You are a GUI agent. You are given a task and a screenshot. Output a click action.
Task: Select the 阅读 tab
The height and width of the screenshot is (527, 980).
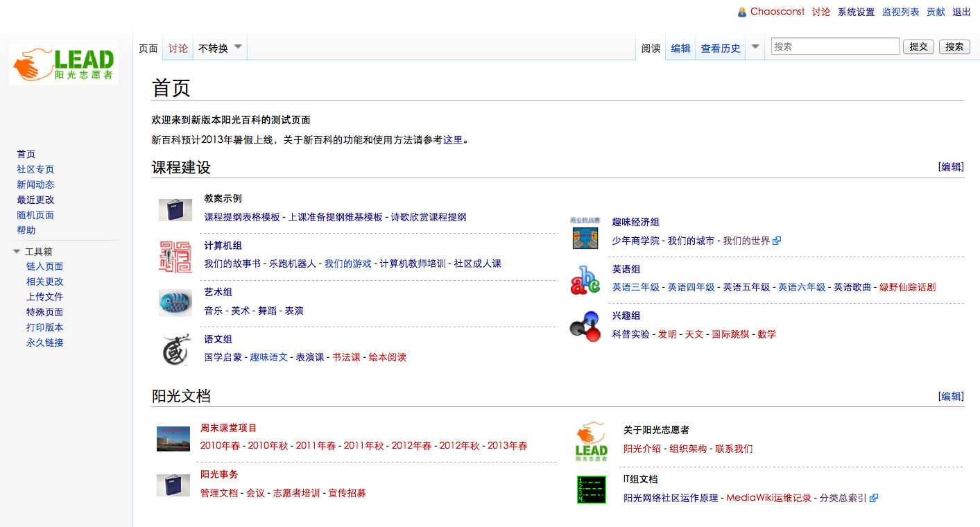651,49
